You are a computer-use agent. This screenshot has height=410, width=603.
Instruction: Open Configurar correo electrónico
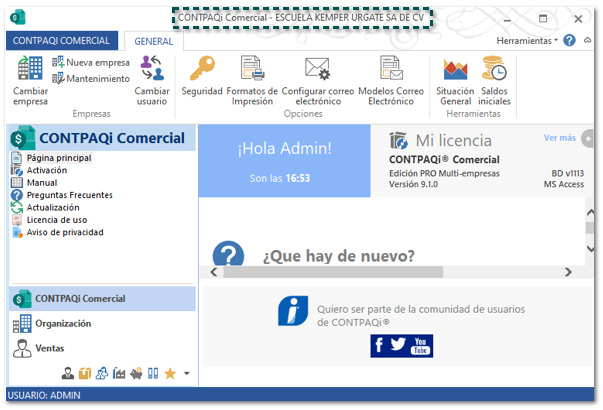[x=317, y=80]
